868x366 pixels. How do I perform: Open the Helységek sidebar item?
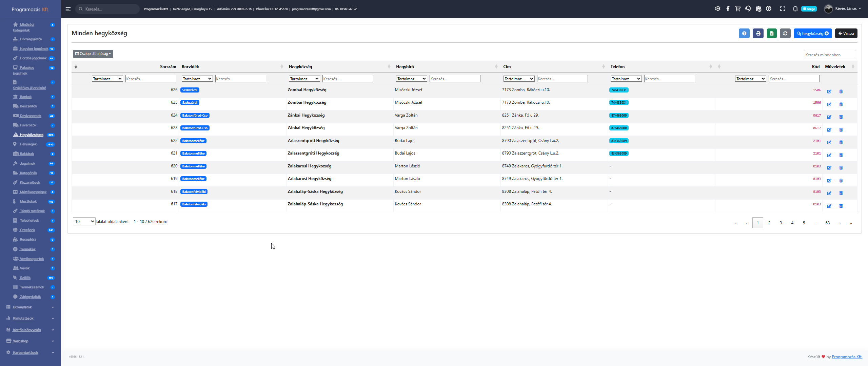(x=28, y=144)
